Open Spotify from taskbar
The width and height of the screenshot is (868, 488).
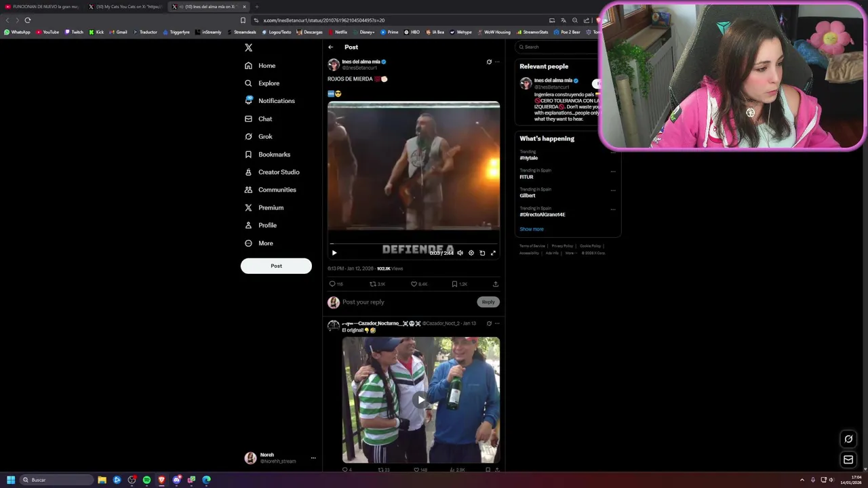point(146,480)
